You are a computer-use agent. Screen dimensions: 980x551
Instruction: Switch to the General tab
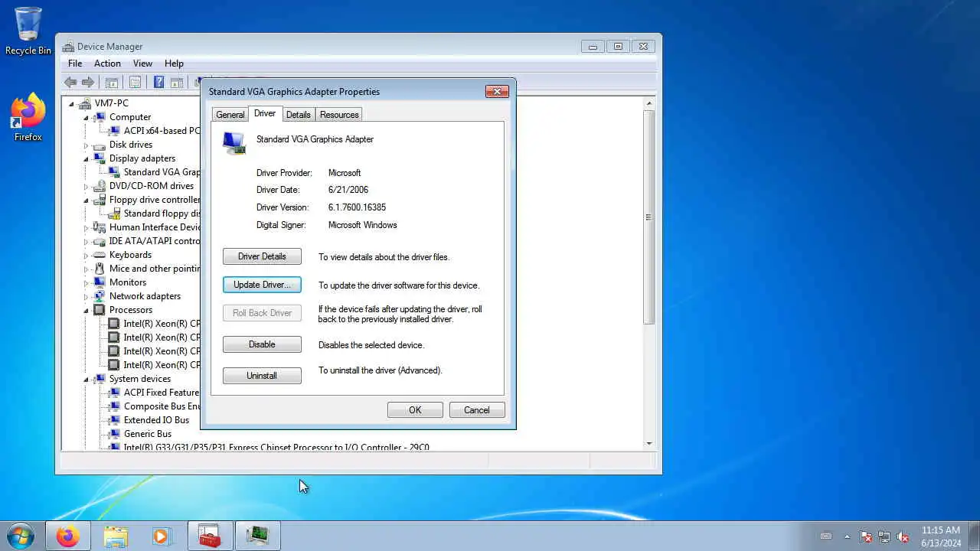coord(230,115)
